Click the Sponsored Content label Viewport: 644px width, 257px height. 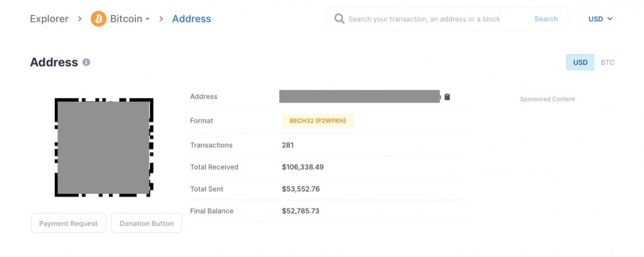click(x=547, y=99)
